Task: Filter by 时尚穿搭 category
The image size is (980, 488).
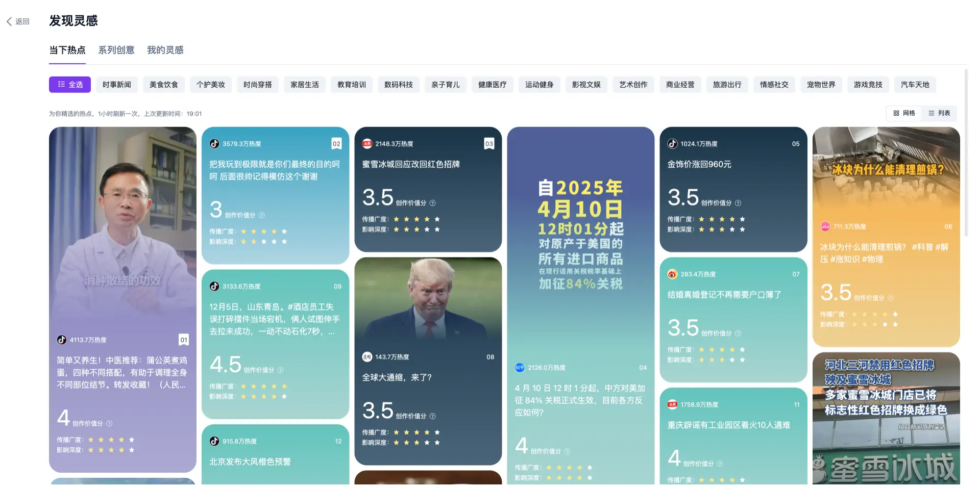Action: (x=258, y=85)
